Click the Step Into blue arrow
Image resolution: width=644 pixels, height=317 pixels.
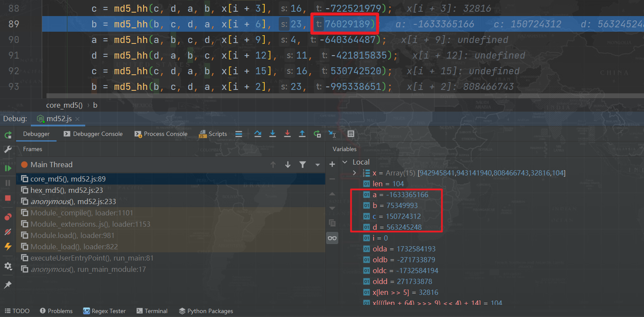[x=273, y=134]
